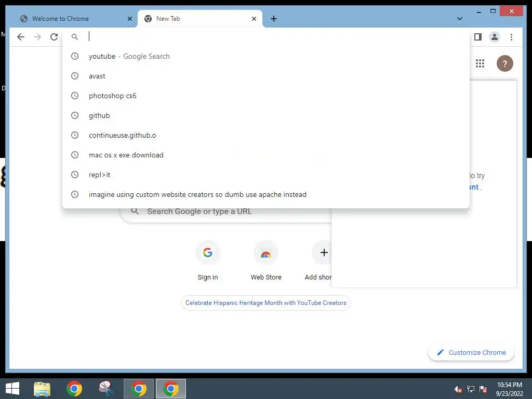Add a shortcut with the plus tile
This screenshot has width=532, height=399.
pyautogui.click(x=321, y=260)
